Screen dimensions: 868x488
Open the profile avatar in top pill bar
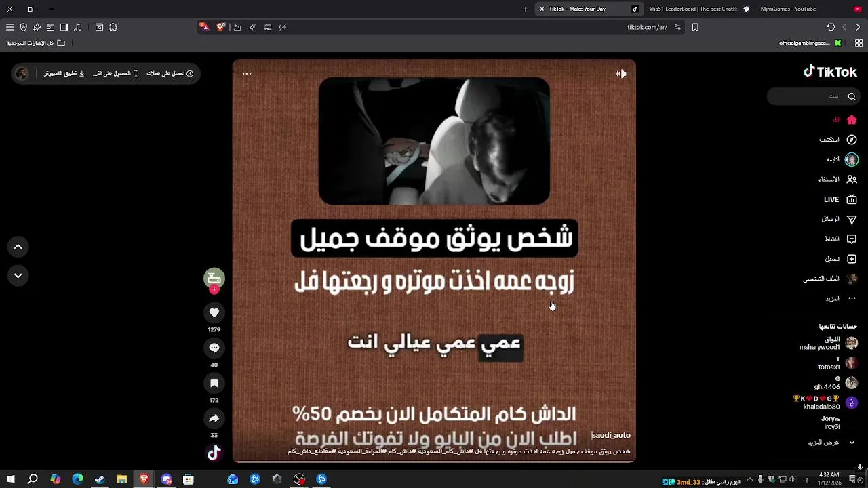pyautogui.click(x=22, y=74)
